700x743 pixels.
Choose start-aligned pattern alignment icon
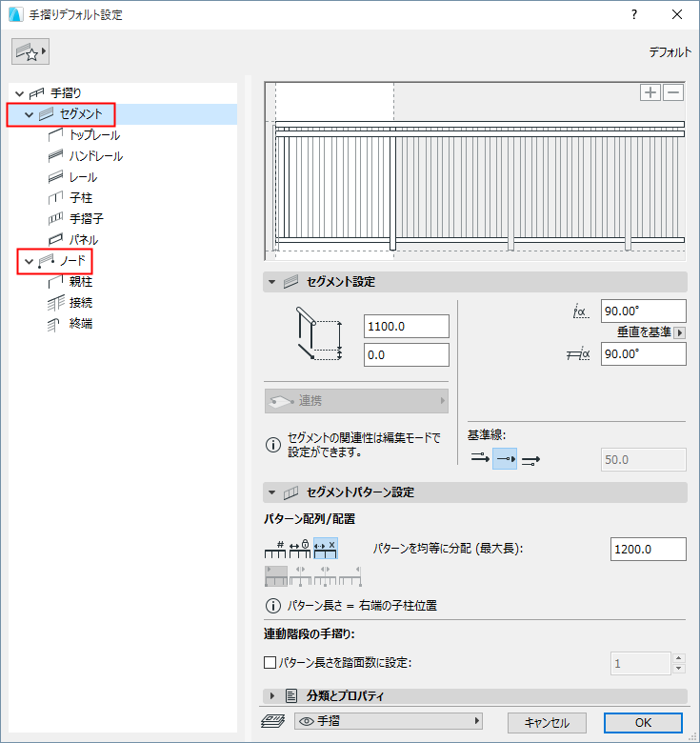click(x=276, y=576)
